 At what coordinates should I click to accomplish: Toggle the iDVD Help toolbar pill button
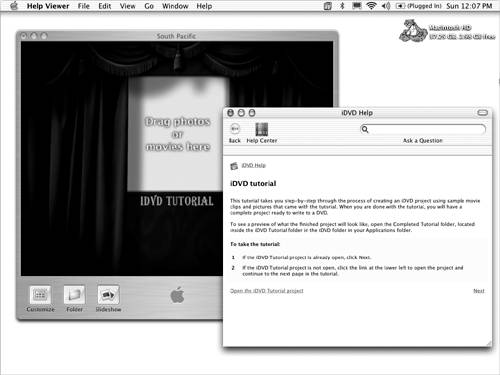pyautogui.click(x=483, y=113)
